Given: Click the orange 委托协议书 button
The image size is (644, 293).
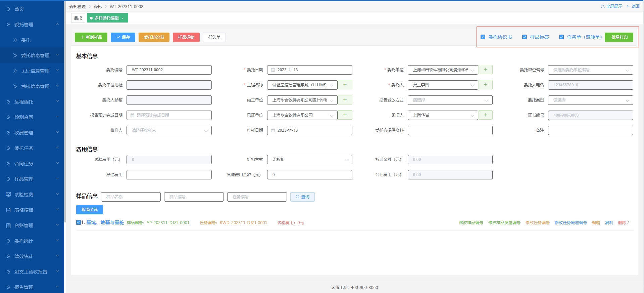Looking at the screenshot, I should coord(154,37).
